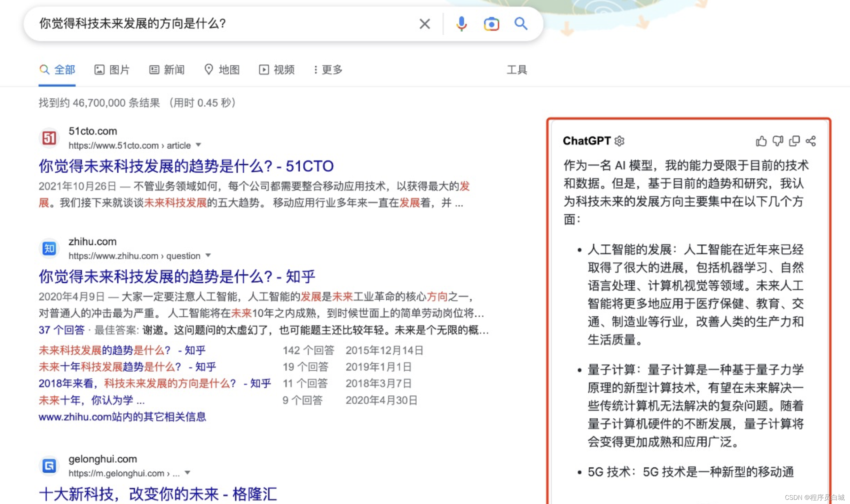Viewport: 850px width, 504px height.
Task: Open www.zhihu.com站内的其它相关信息 link
Action: coord(122,417)
